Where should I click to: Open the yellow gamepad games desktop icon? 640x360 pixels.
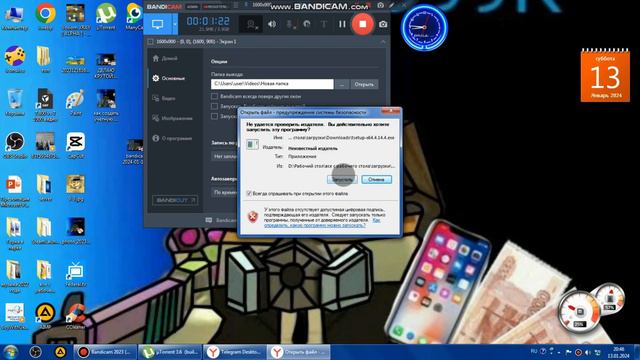coord(15,60)
